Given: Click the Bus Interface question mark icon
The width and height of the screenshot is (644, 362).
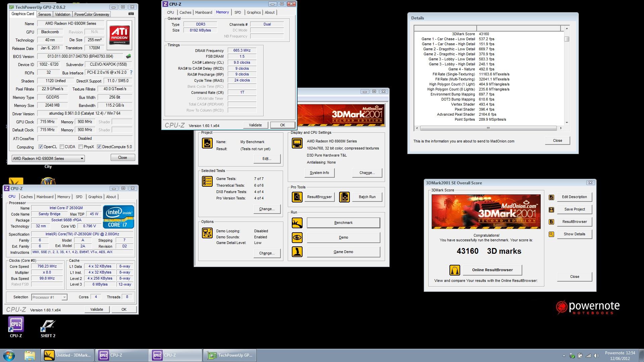Looking at the screenshot, I should pyautogui.click(x=131, y=72).
